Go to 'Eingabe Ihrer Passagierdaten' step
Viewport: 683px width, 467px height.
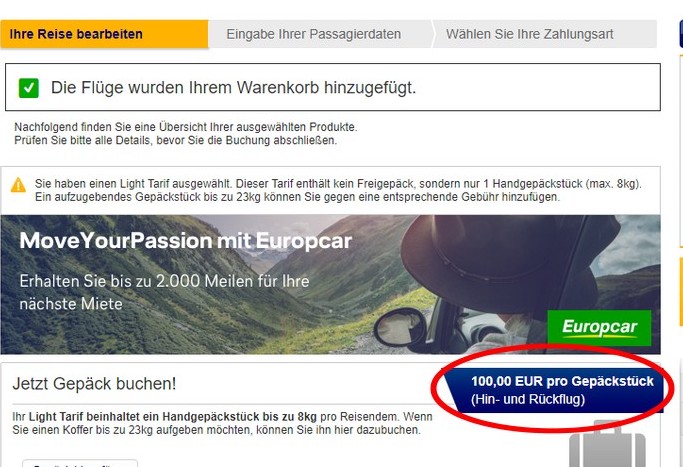pyautogui.click(x=320, y=34)
